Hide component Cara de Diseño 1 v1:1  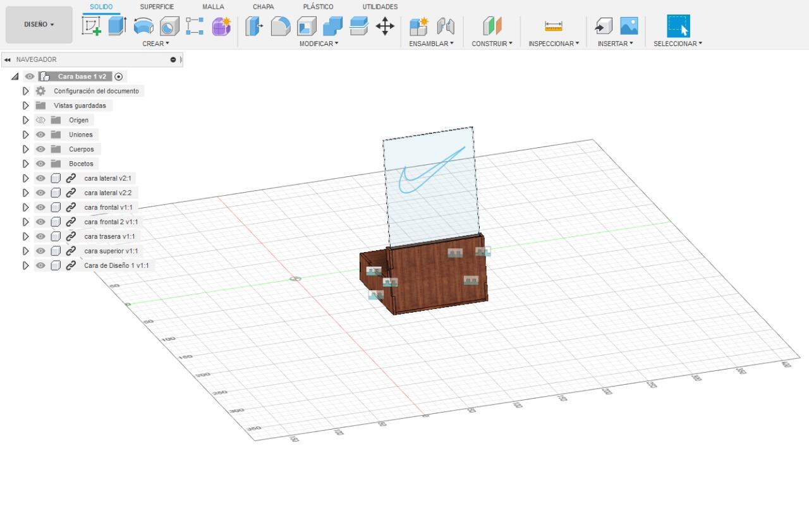(x=40, y=265)
